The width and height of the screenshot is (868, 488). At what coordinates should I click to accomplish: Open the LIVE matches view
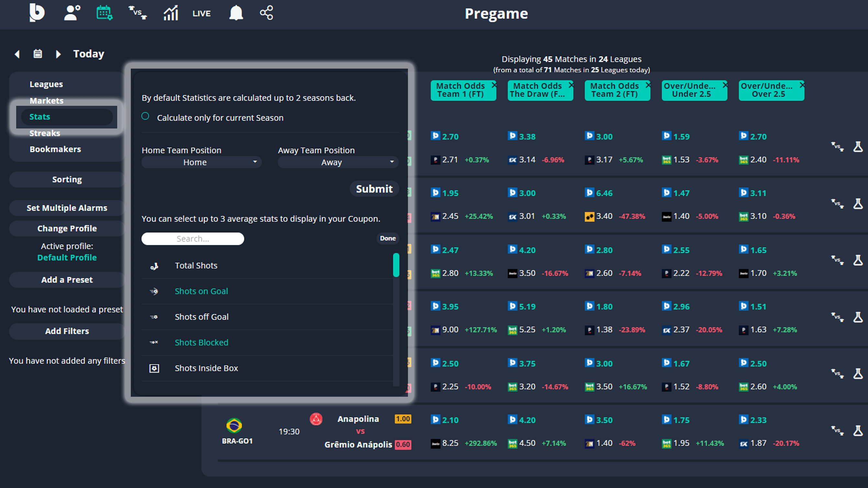pyautogui.click(x=201, y=14)
